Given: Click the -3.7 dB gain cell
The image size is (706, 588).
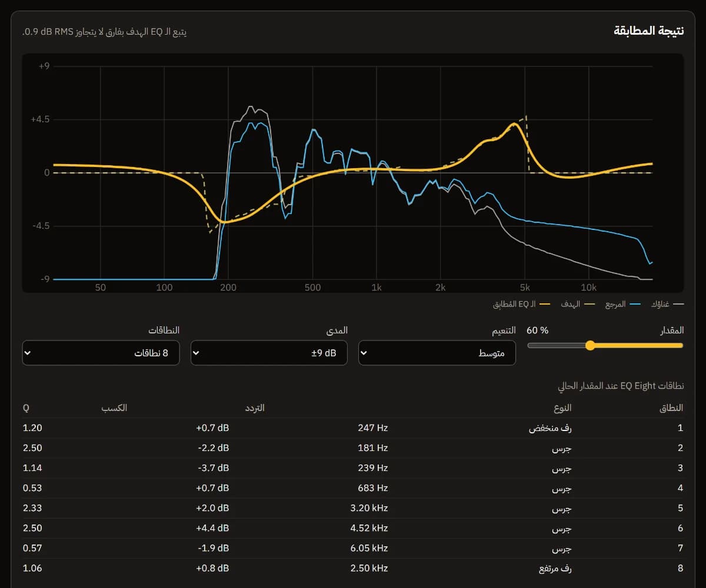Looking at the screenshot, I should pyautogui.click(x=213, y=468).
